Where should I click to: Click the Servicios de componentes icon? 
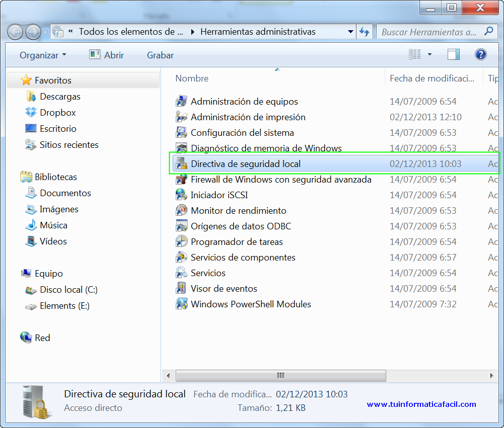point(181,257)
